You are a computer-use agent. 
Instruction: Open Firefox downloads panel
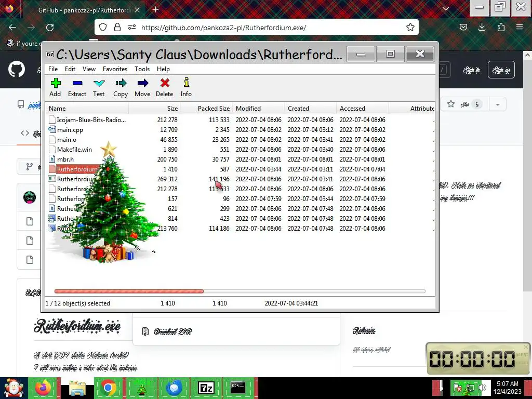pyautogui.click(x=482, y=28)
